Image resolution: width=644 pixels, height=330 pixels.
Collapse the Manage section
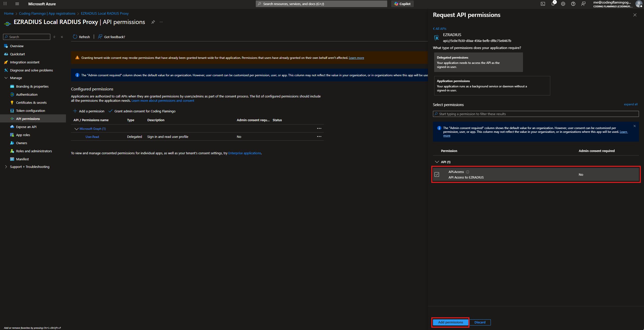pos(6,78)
